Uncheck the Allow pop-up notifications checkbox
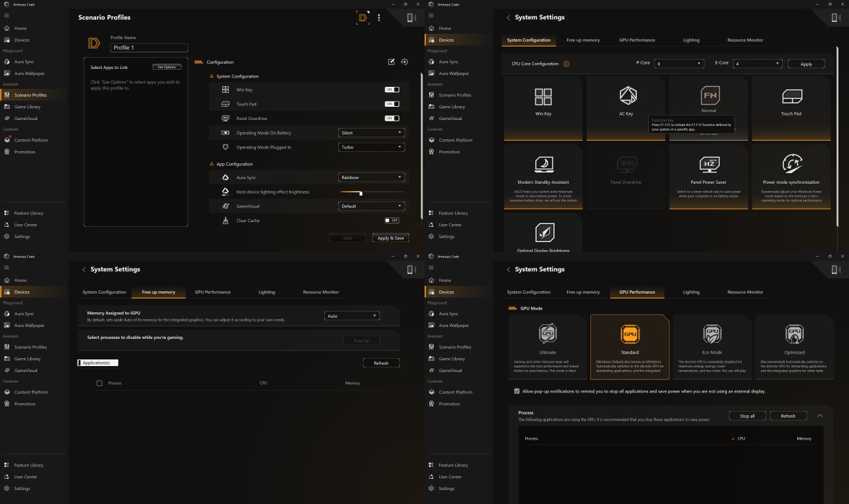The height and width of the screenshot is (504, 849). [517, 391]
